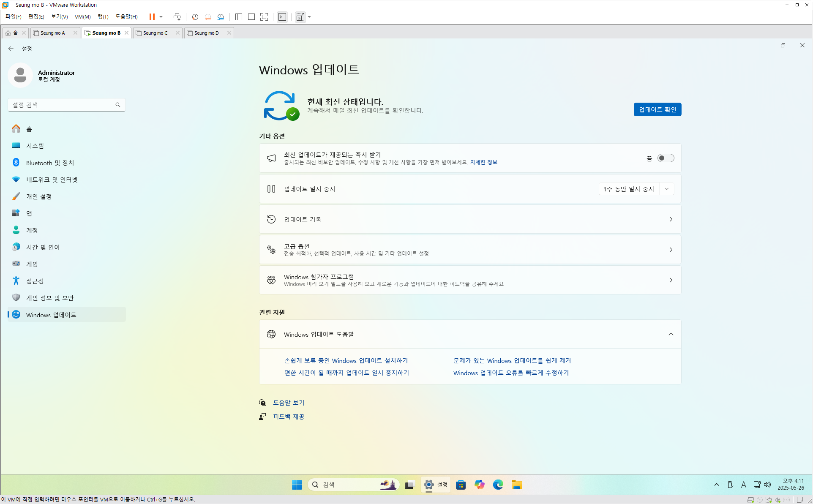Collapse Windows 업데이트 도움말 section
This screenshot has height=504, width=813.
click(671, 334)
